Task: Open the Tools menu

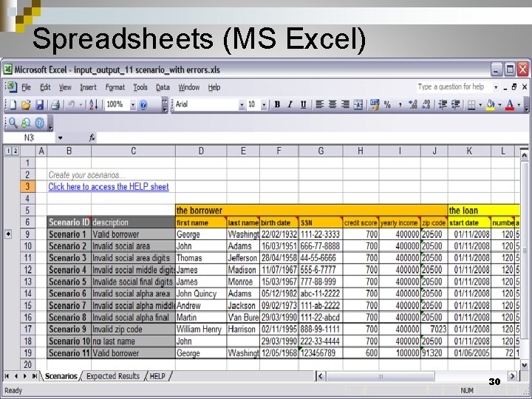Action: [x=140, y=87]
